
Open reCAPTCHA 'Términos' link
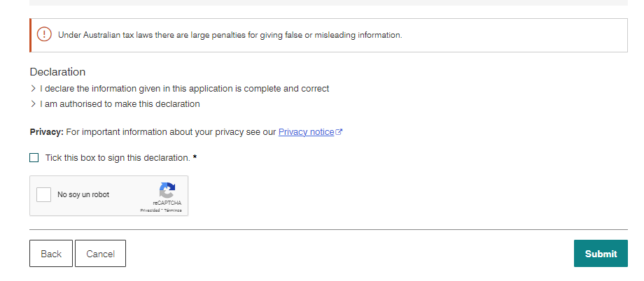click(x=173, y=210)
